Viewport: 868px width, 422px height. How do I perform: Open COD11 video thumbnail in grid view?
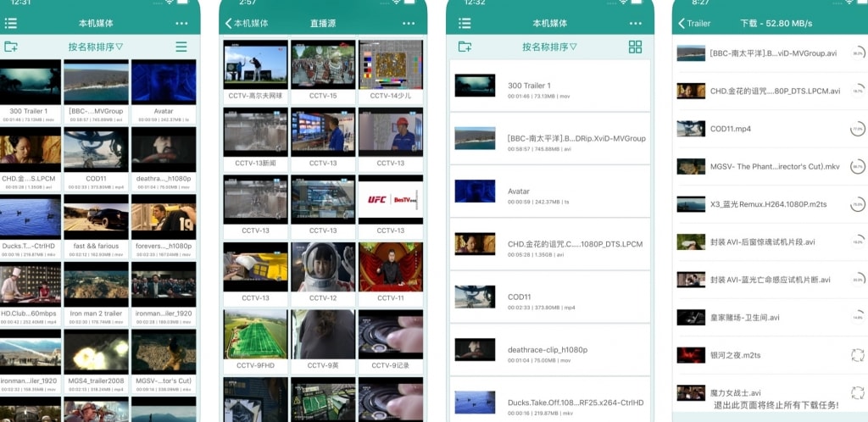[x=97, y=149]
